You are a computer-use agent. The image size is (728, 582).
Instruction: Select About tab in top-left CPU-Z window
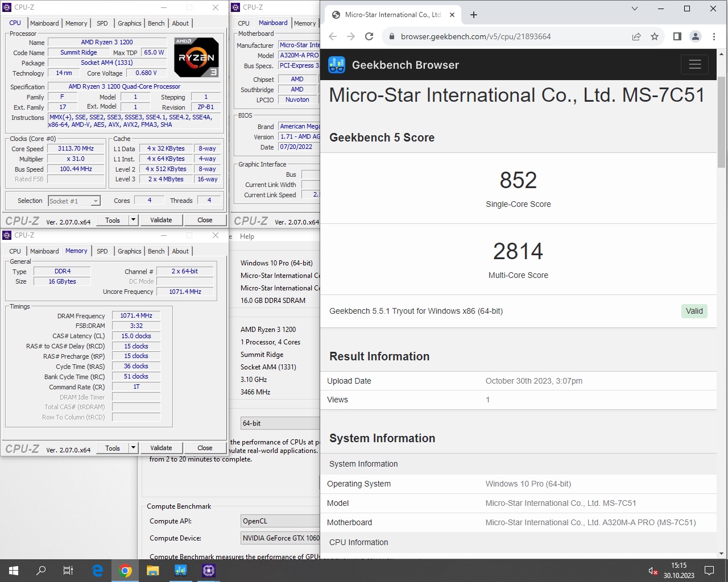(180, 23)
